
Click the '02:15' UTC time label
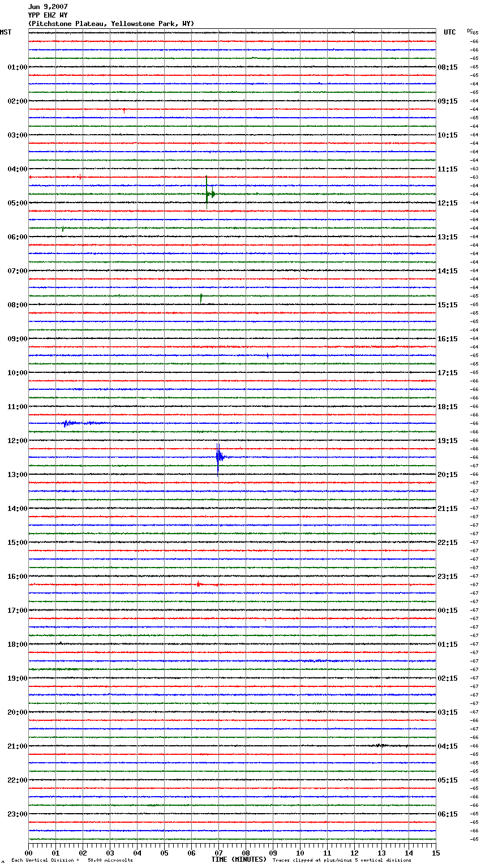(x=448, y=678)
